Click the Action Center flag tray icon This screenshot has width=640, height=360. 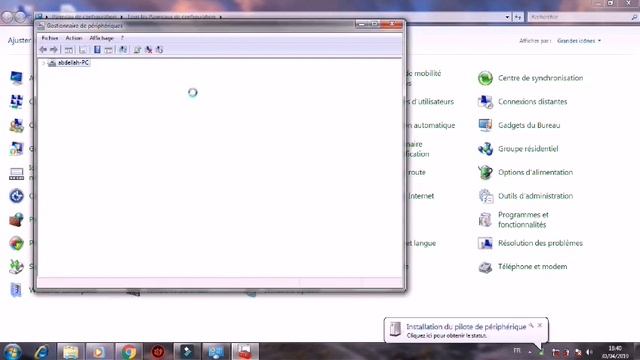click(556, 352)
